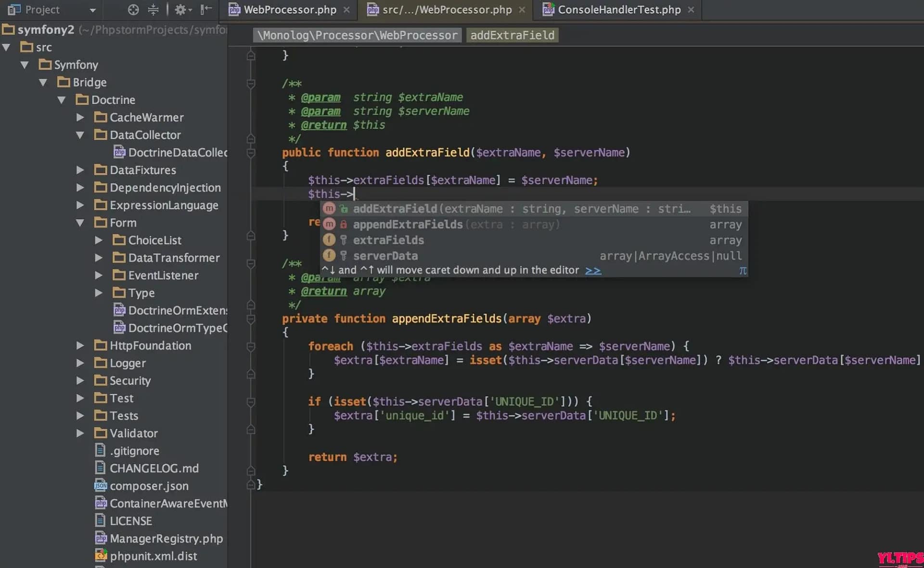Toggle fold marker beside foreach loop

[251, 346]
